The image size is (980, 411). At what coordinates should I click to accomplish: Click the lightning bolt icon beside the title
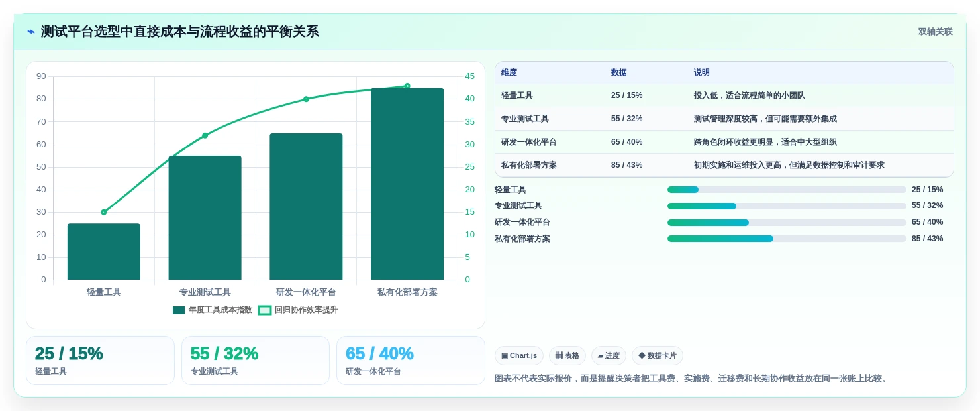[30, 32]
